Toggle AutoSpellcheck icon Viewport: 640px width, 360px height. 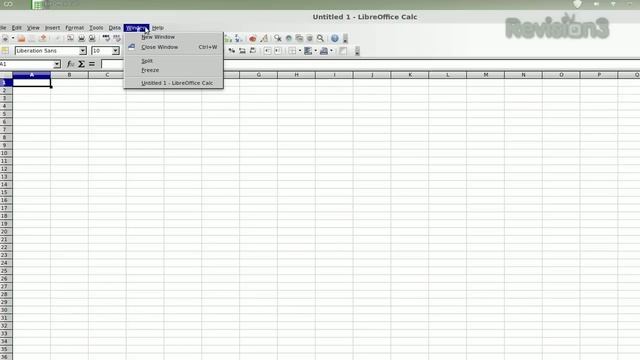pyautogui.click(x=117, y=38)
